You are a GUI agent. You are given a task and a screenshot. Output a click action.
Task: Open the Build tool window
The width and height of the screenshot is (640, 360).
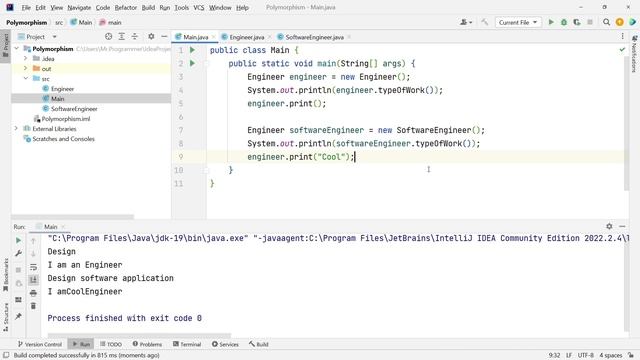259,344
